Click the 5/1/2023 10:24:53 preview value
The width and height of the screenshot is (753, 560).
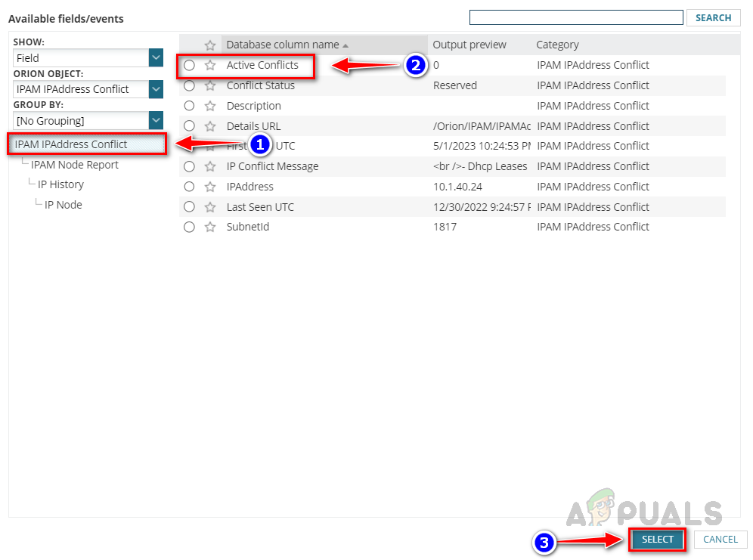coord(482,146)
